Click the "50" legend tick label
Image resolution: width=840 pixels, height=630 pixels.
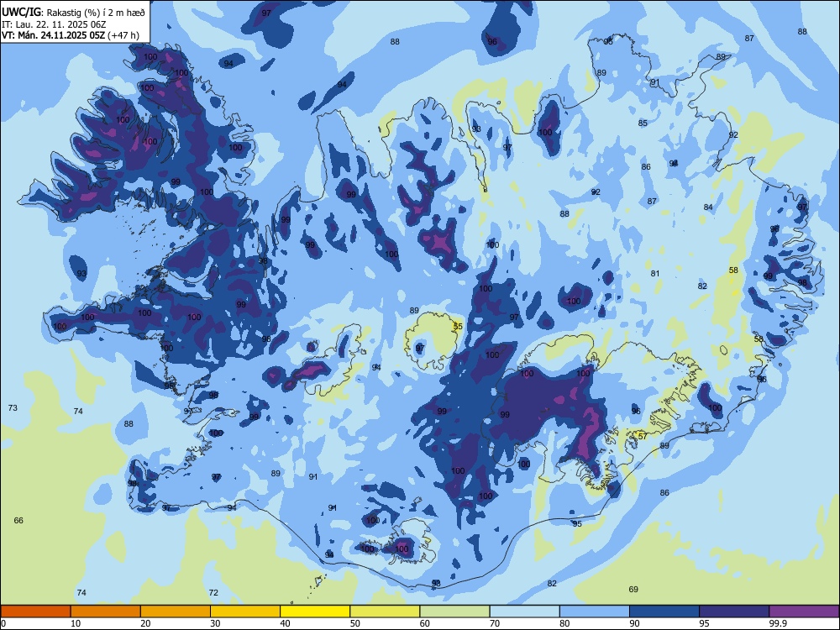pyautogui.click(x=355, y=623)
